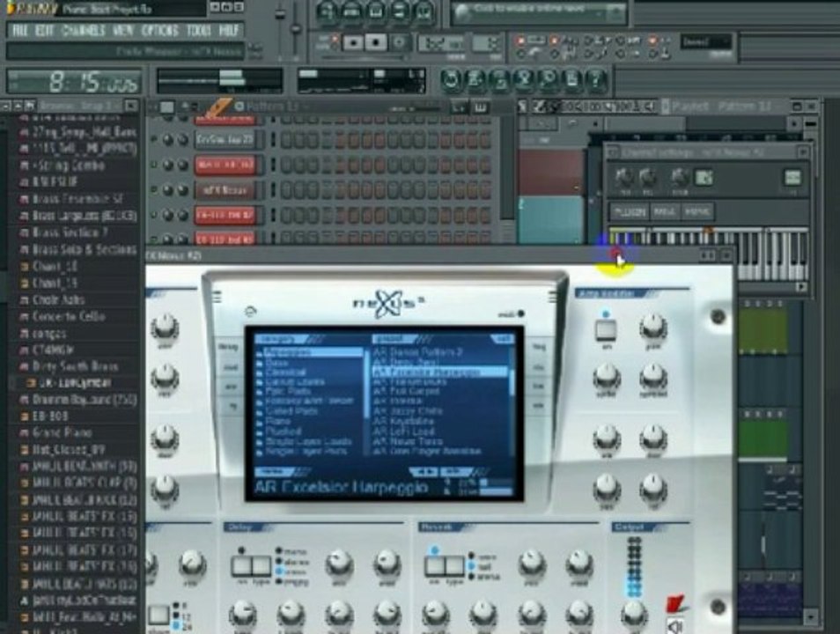This screenshot has height=634, width=840.
Task: Select AR LoFi Lead preset
Action: (x=404, y=431)
